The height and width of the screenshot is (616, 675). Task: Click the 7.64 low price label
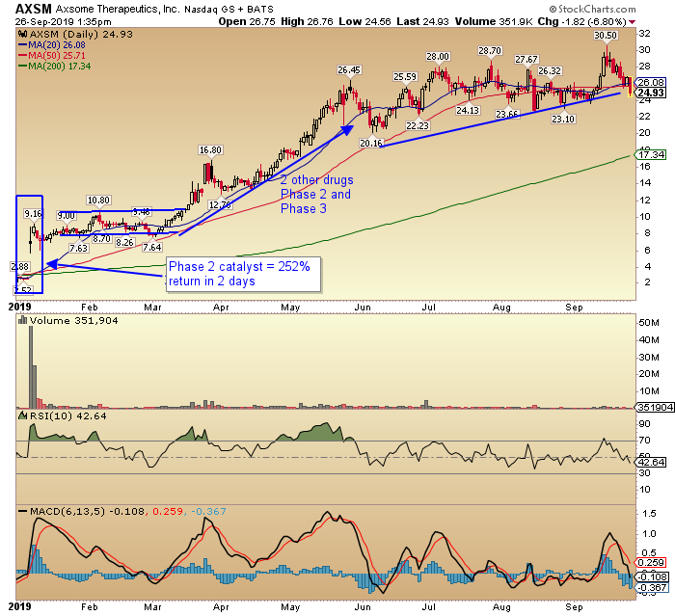coord(152,248)
